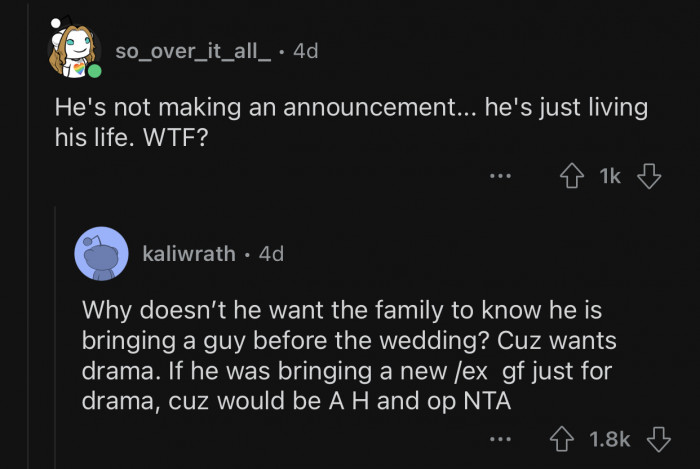Visit the kaliwrath username link
The width and height of the screenshot is (700, 469).
pyautogui.click(x=186, y=254)
